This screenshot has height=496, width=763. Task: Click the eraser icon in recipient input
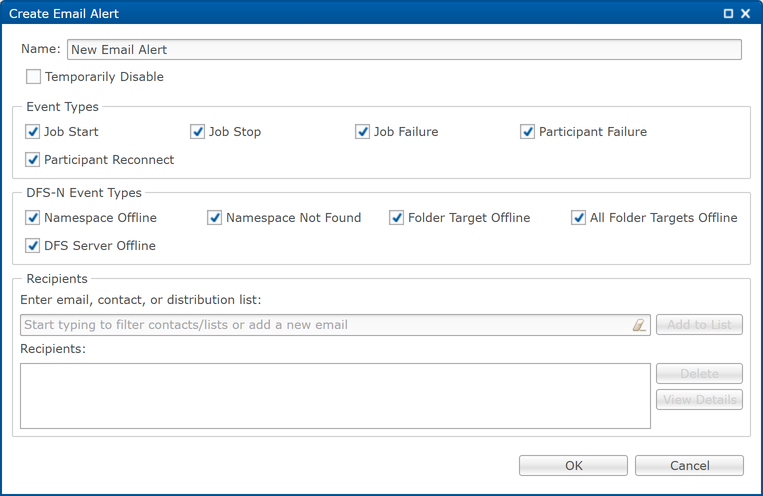639,325
